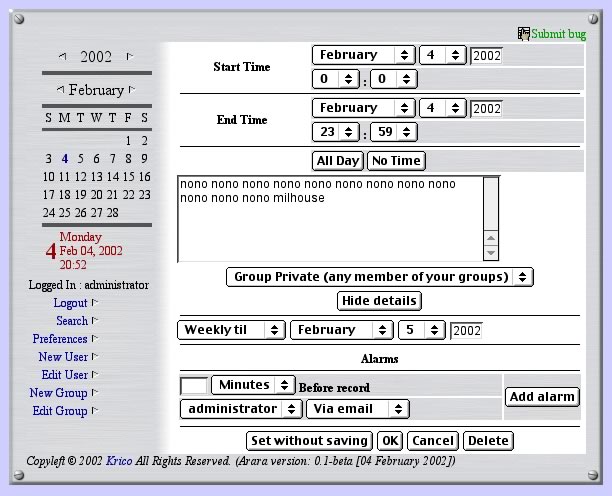
Task: Click the arrow icon next to Preferences
Action: (x=95, y=339)
